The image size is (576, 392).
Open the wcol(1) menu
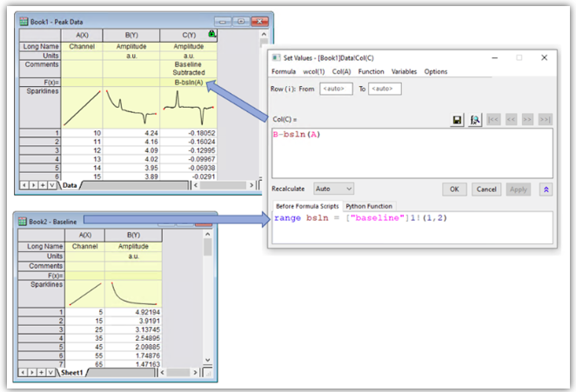(x=314, y=71)
